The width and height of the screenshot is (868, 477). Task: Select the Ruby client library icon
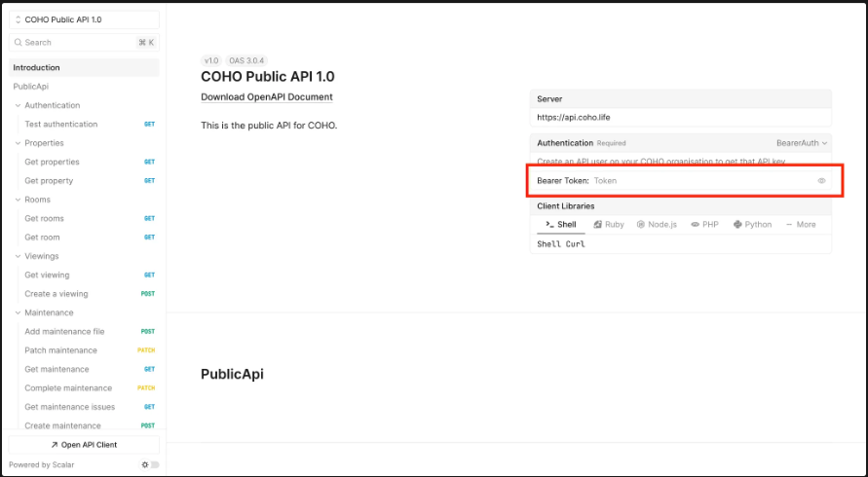598,224
